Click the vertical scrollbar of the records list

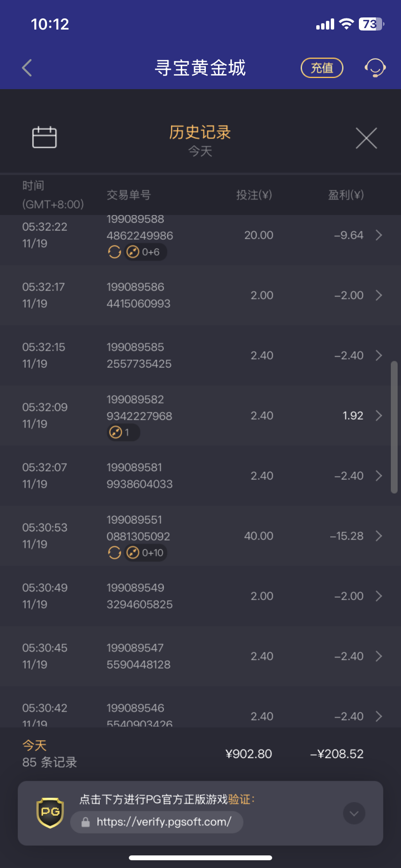point(394,426)
